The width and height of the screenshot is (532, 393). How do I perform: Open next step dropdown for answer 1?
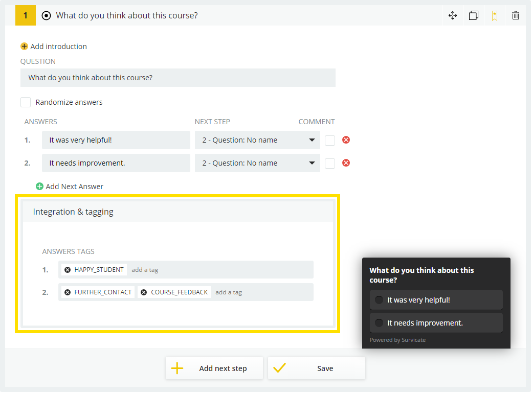[x=258, y=141]
